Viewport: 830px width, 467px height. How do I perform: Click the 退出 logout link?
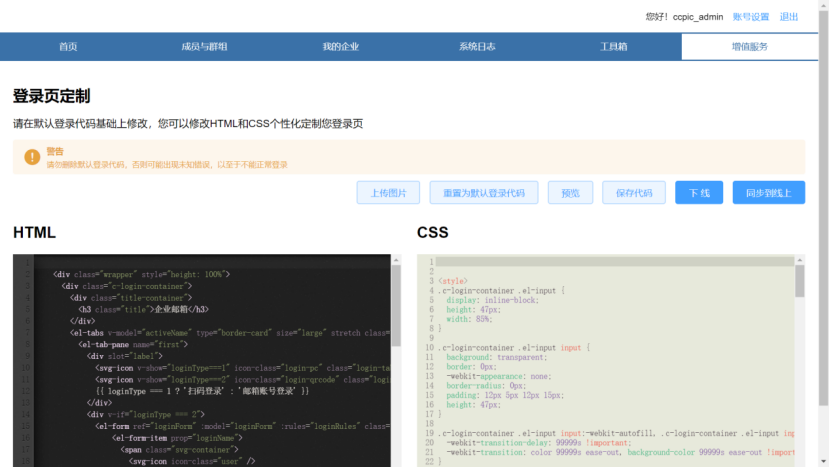[x=789, y=17]
